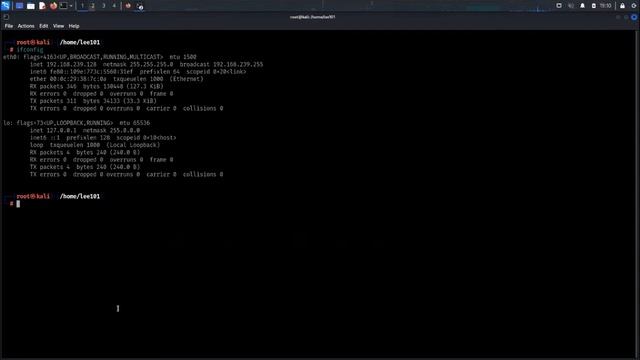Open the Edit menu
The image size is (640, 360).
click(x=44, y=26)
